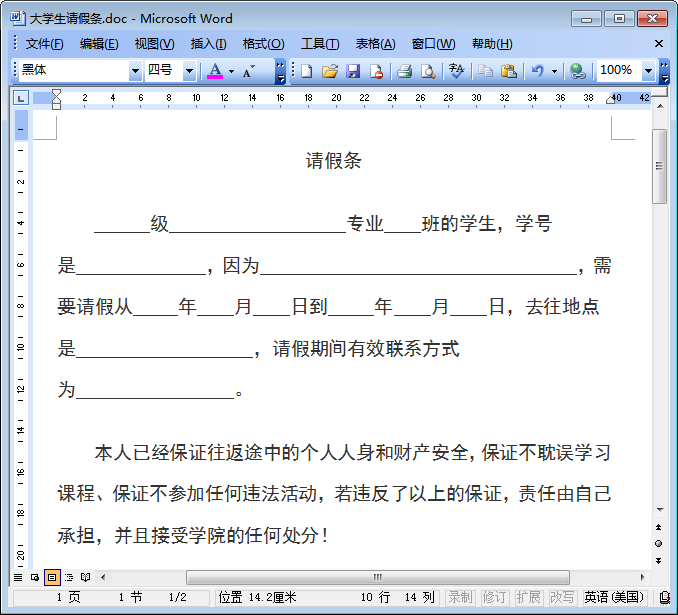This screenshot has height=615, width=678.
Task: Close the document with the menu bar X
Action: click(x=659, y=44)
